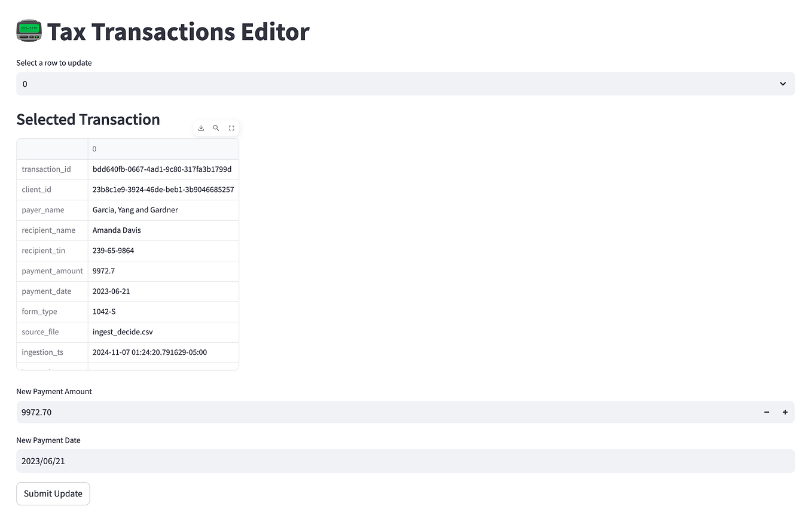The image size is (812, 518).
Task: Click the calculator emoji in the page header
Action: [x=28, y=31]
